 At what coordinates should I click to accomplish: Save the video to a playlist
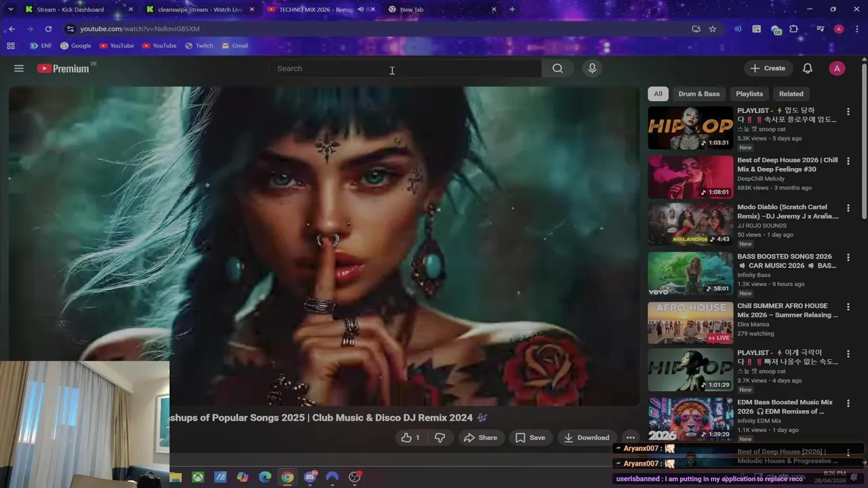[x=530, y=438]
